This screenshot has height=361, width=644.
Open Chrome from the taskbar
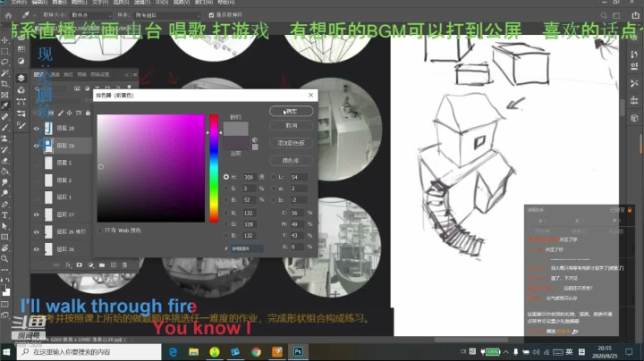pos(257,352)
